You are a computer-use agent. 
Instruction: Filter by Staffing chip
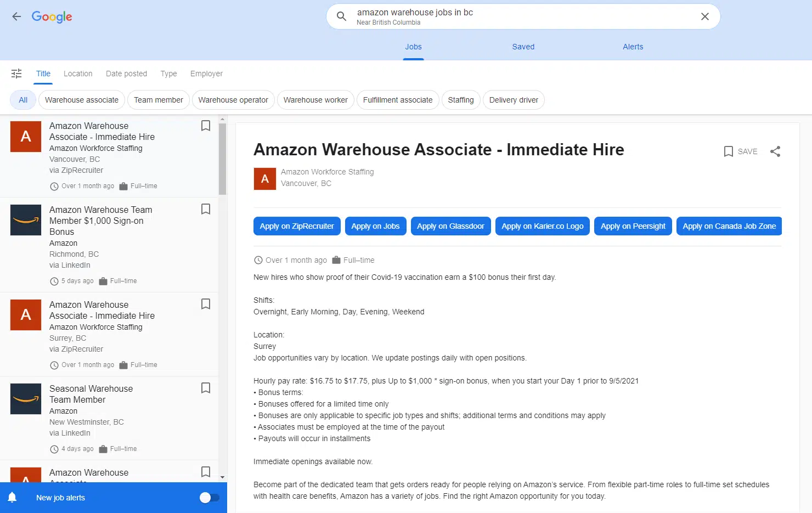coord(461,100)
